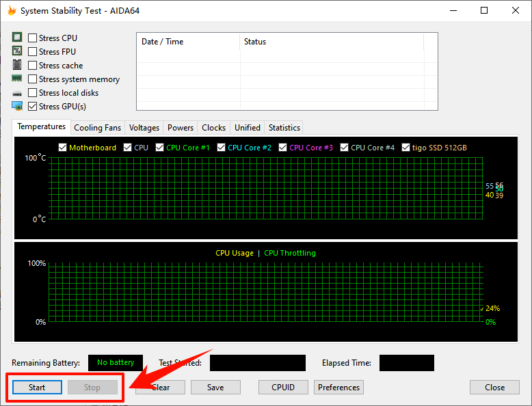Viewport: 532px width, 406px height.
Task: Enable the Stress system memory checkbox
Action: click(x=32, y=79)
